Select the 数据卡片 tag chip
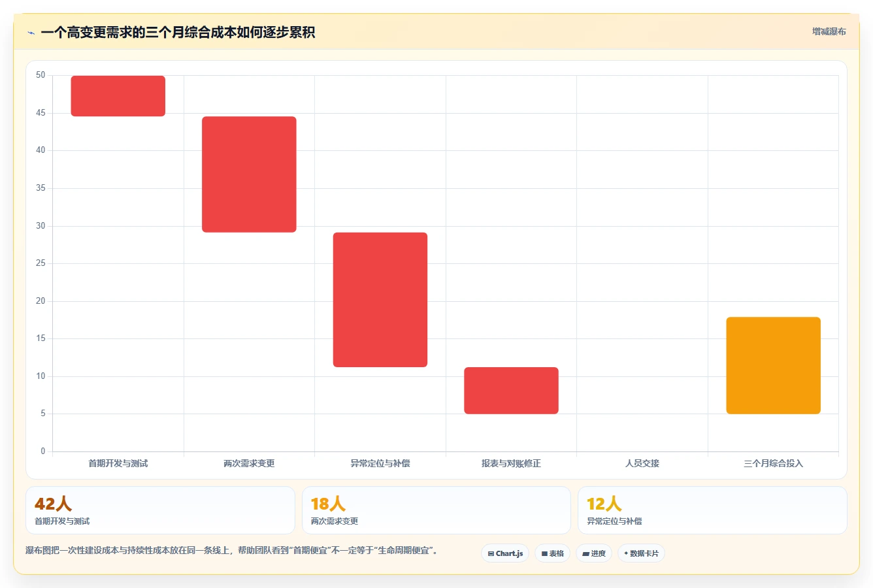Screen dimensions: 873x588 point(641,553)
